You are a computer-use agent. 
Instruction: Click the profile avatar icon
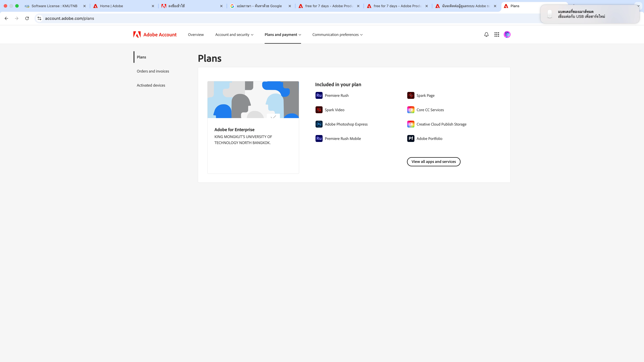click(x=507, y=35)
